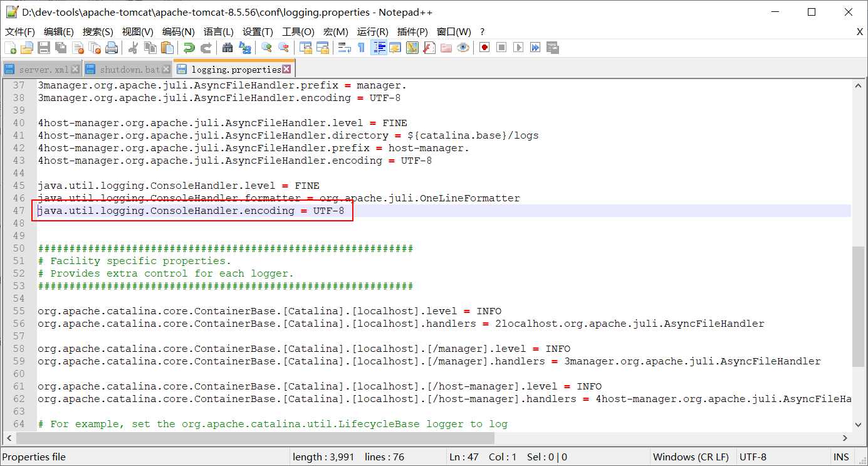Viewport: 868px width, 466px height.
Task: Open the 编码(N) menu
Action: point(179,32)
